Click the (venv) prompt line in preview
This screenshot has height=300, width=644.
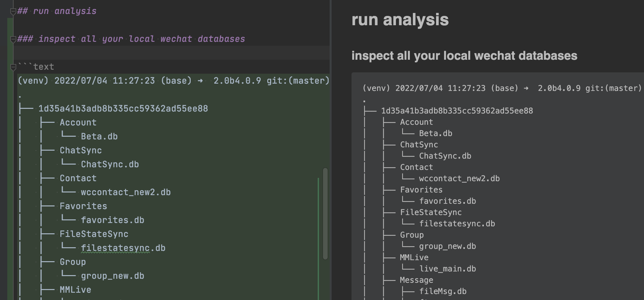pyautogui.click(x=502, y=88)
